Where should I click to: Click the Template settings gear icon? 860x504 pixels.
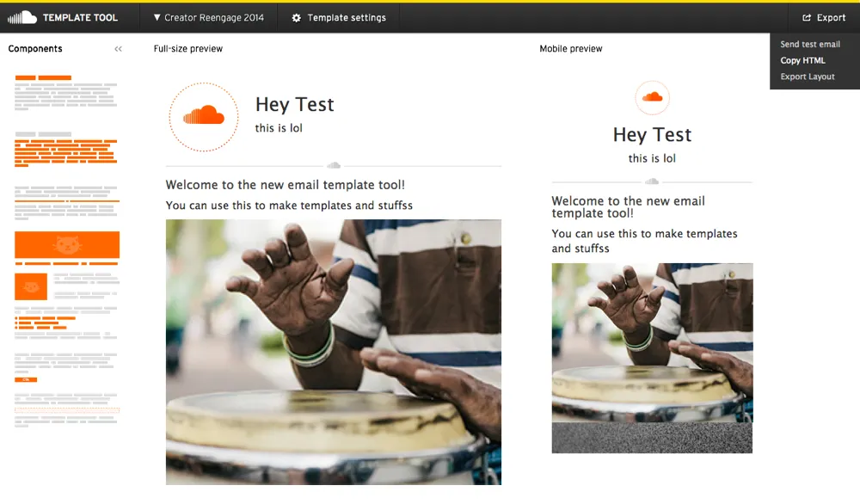297,18
